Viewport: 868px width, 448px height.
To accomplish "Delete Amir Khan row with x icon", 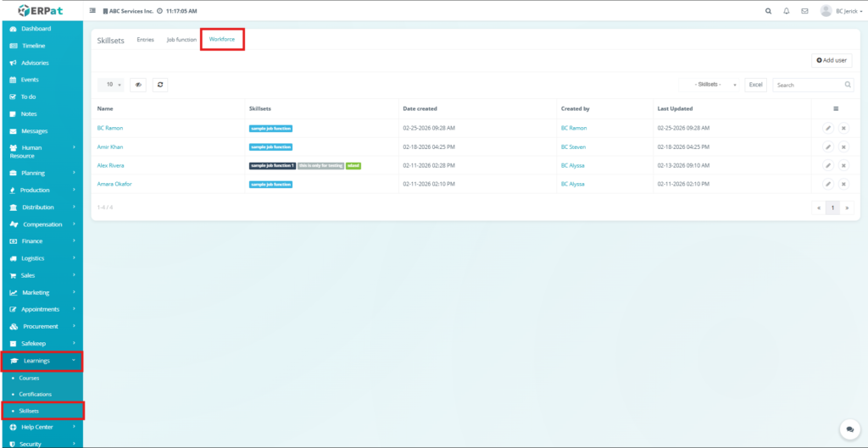I will pyautogui.click(x=843, y=147).
